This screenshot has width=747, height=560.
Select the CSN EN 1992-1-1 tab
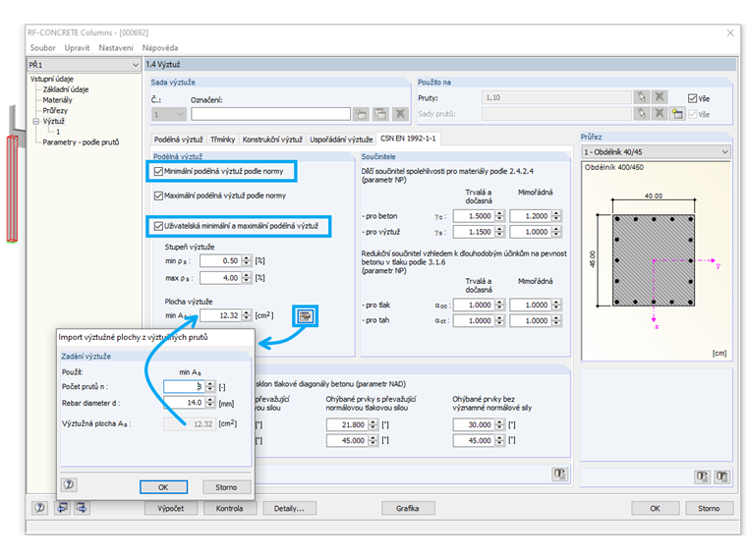click(408, 139)
